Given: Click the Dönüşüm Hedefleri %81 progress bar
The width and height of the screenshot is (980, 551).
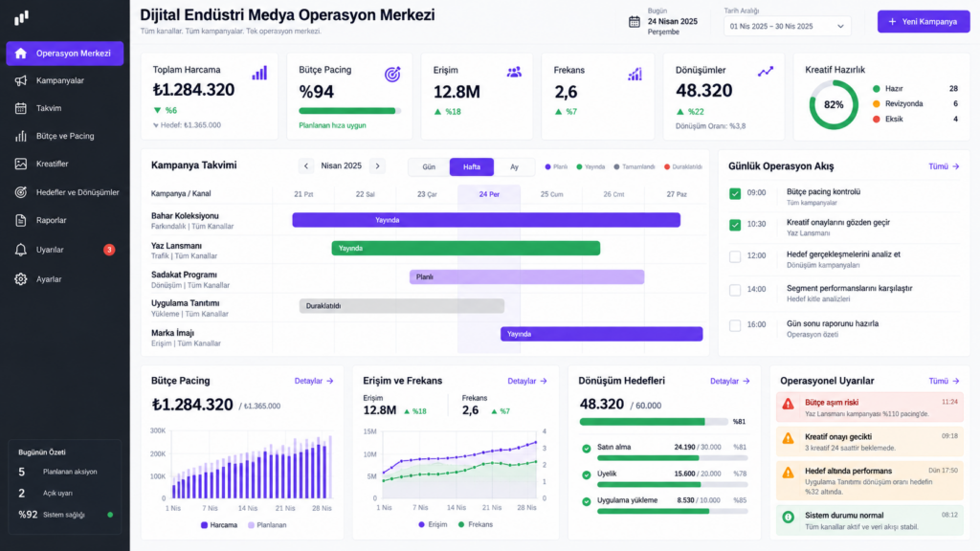Looking at the screenshot, I should click(x=653, y=422).
